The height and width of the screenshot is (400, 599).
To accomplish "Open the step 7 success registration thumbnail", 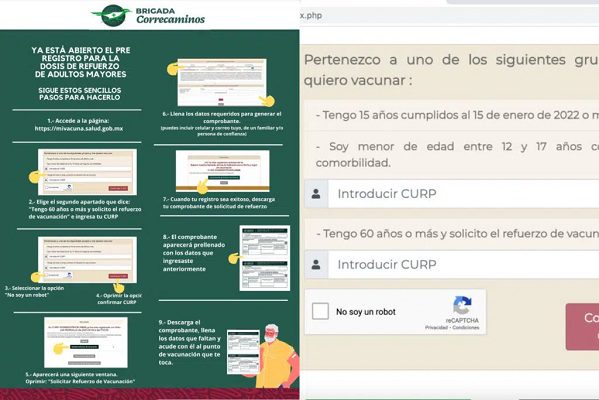I will [223, 171].
